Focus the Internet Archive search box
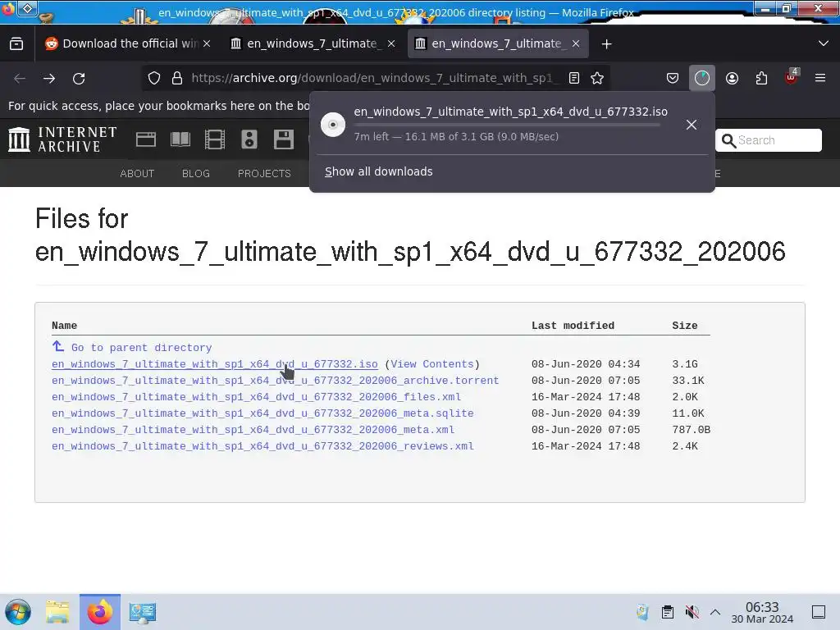The height and width of the screenshot is (630, 840). [768, 140]
